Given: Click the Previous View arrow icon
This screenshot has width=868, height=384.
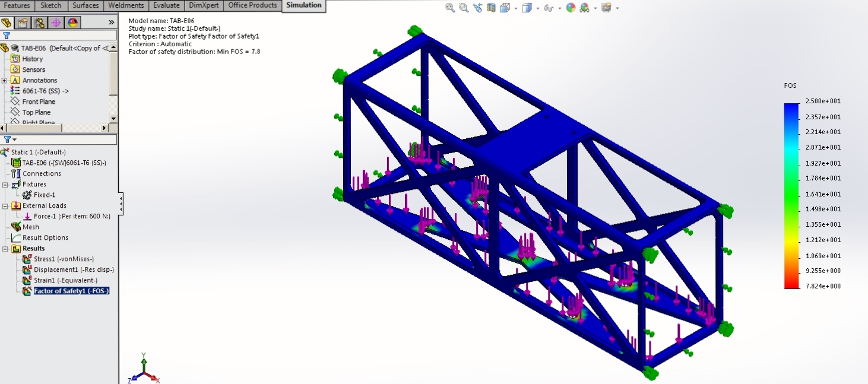Looking at the screenshot, I should (x=477, y=8).
